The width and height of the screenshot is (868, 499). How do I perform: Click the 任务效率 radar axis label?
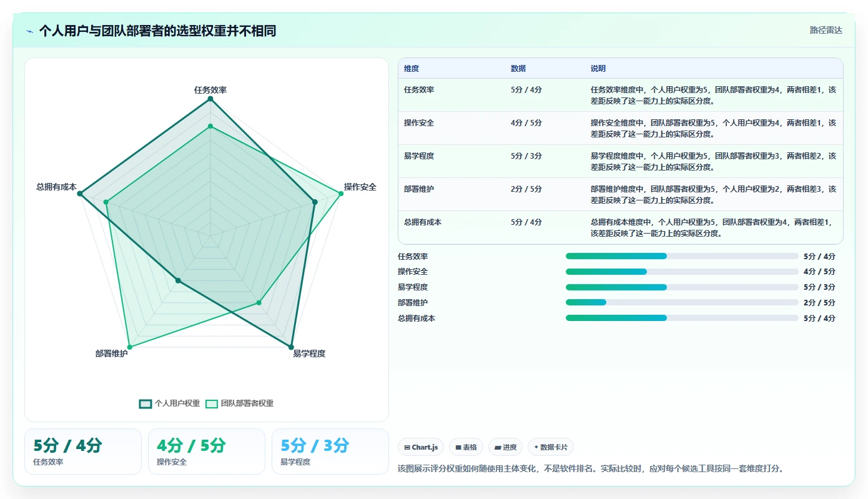point(210,90)
